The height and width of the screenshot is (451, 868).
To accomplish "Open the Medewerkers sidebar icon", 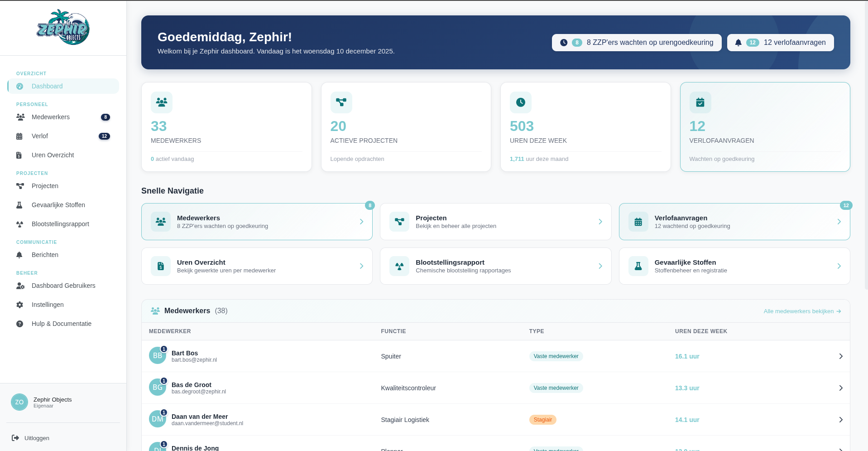I will click(x=19, y=117).
